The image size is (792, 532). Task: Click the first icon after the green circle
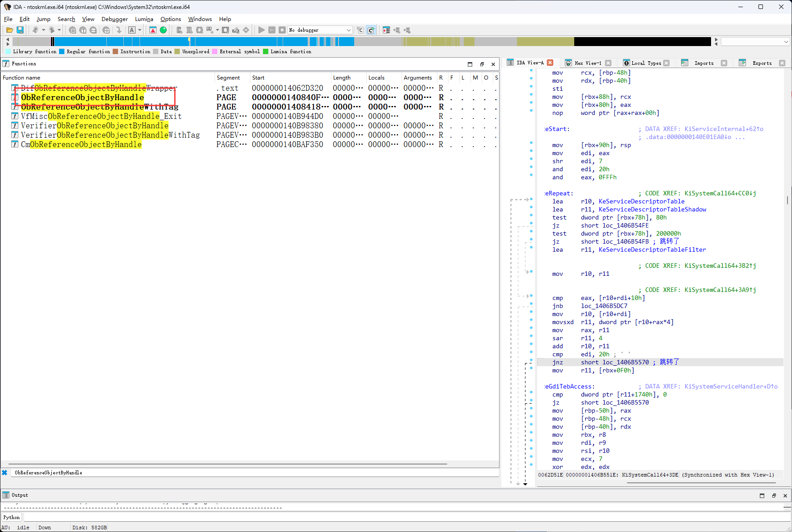coord(179,30)
